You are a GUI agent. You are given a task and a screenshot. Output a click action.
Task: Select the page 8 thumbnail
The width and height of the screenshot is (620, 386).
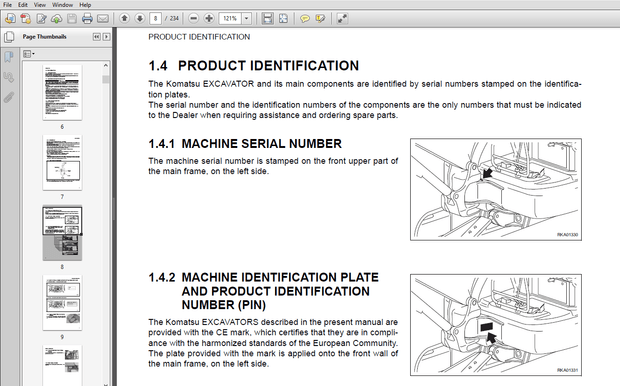[x=62, y=233]
